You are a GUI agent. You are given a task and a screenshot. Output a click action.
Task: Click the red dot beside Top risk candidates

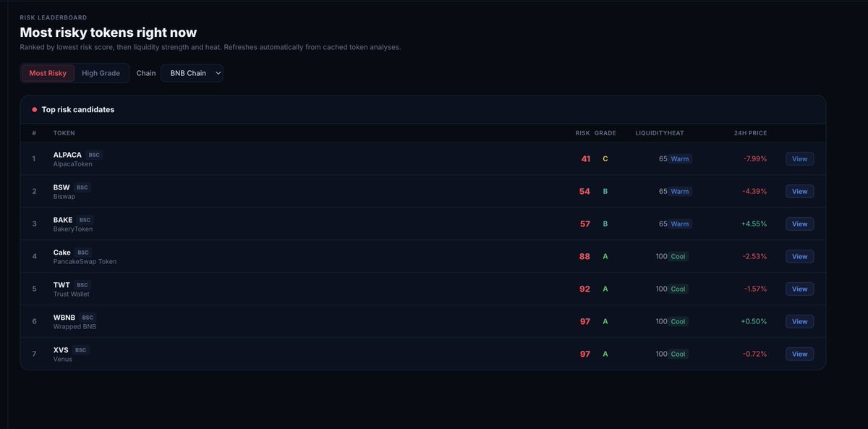(34, 110)
